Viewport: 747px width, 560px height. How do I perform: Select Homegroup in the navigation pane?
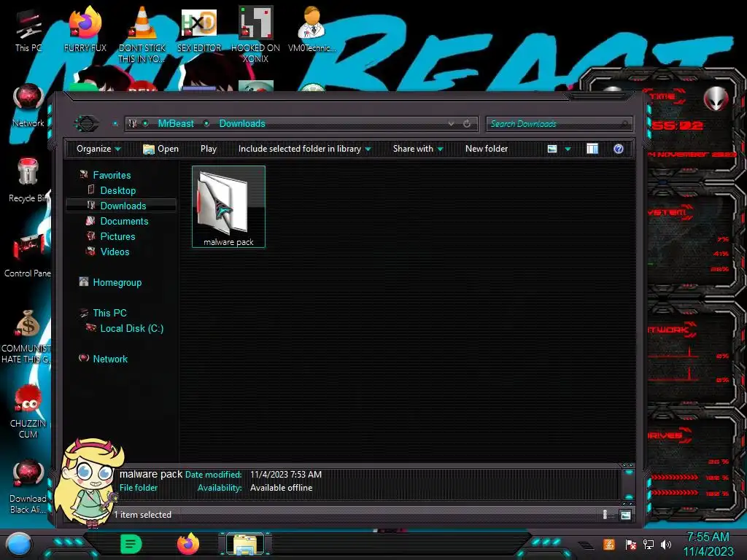click(117, 282)
